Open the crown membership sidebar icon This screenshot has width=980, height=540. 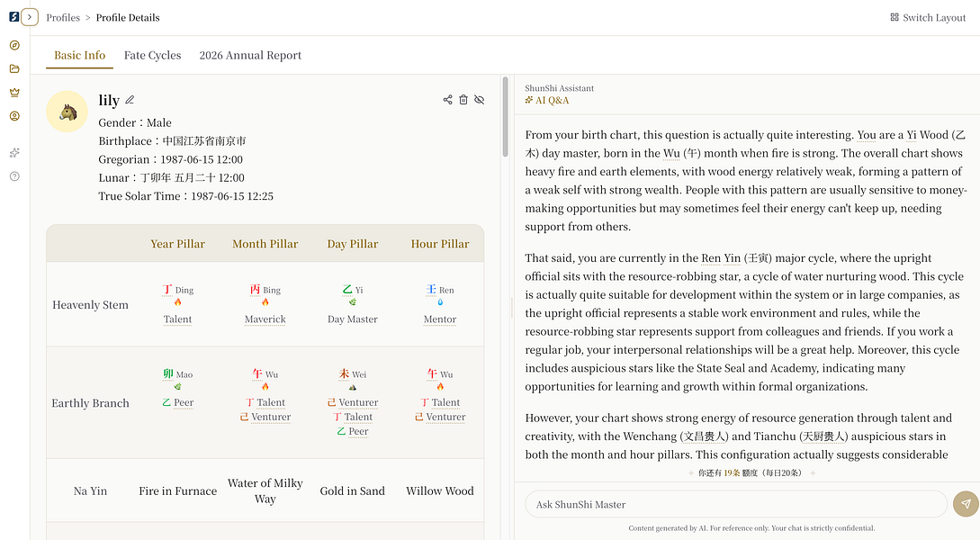(x=14, y=93)
